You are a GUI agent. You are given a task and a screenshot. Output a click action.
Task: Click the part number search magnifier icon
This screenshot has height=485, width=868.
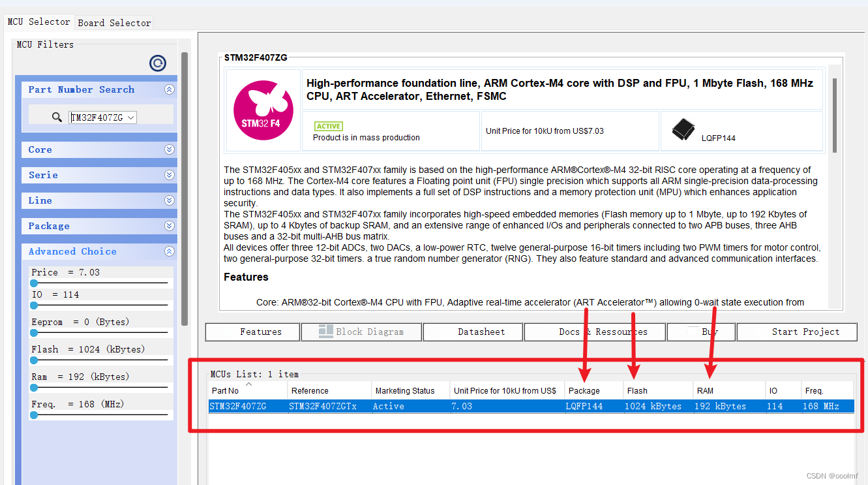[x=57, y=117]
